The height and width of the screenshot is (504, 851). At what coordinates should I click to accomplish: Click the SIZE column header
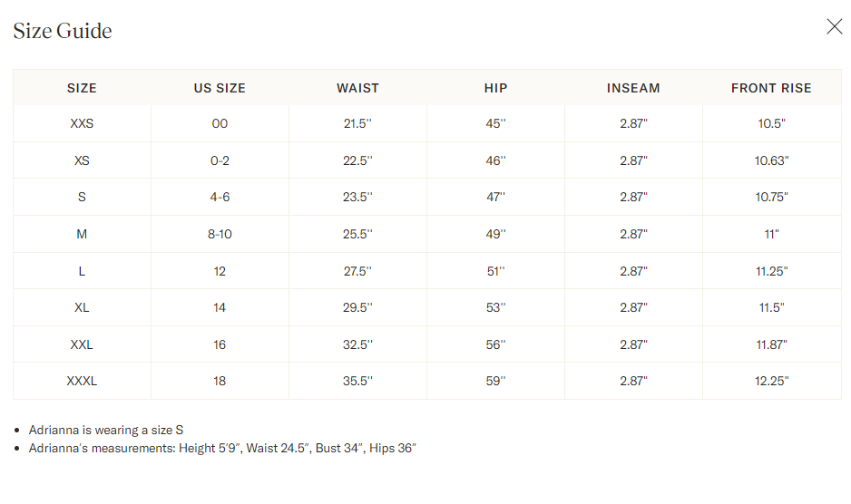click(x=82, y=88)
